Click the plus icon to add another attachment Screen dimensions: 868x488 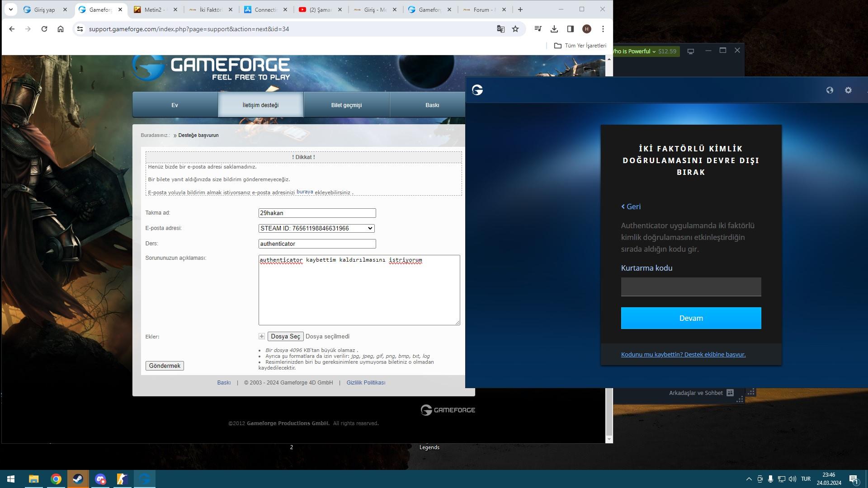(x=261, y=336)
